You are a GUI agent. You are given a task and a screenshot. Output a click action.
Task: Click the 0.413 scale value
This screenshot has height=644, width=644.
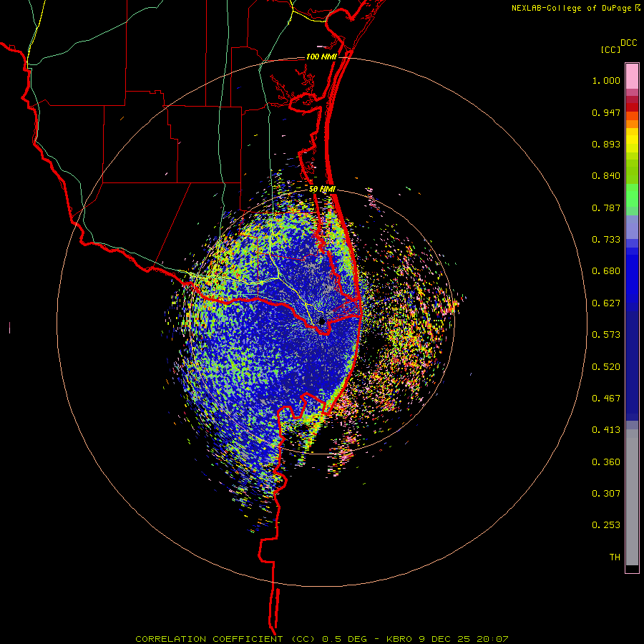606,430
